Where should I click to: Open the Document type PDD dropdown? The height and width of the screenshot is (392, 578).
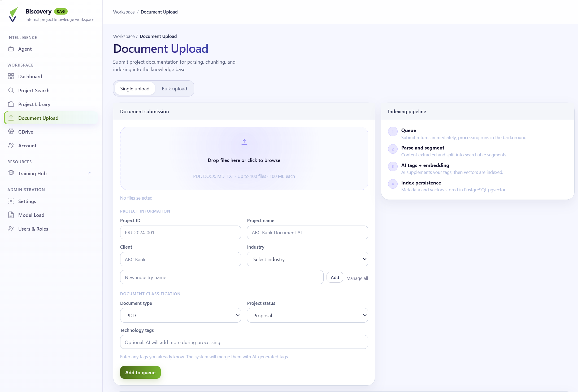coord(180,315)
